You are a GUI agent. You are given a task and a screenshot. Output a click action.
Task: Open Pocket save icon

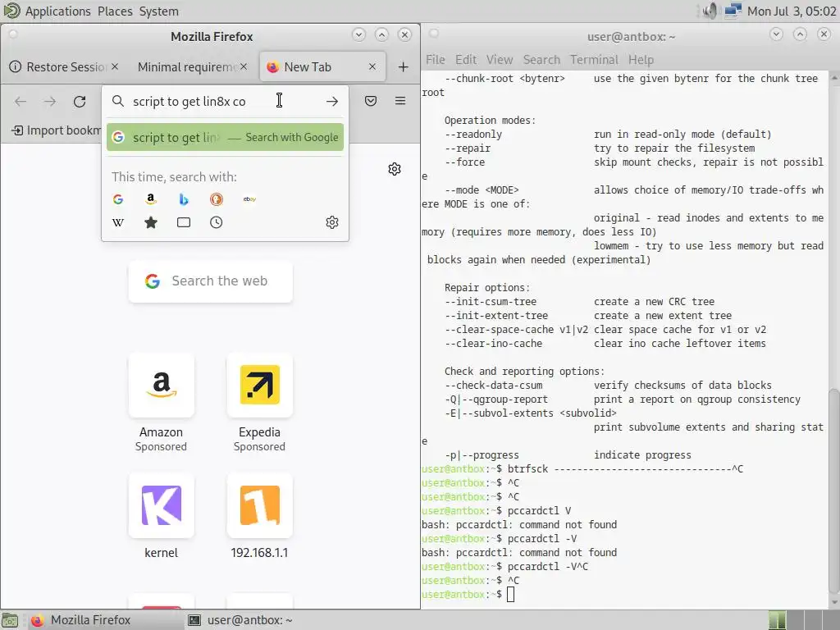[x=371, y=101]
